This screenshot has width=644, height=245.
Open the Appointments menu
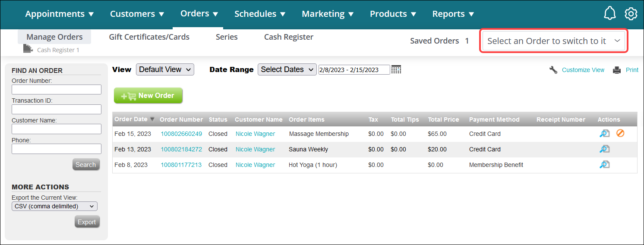pyautogui.click(x=60, y=14)
